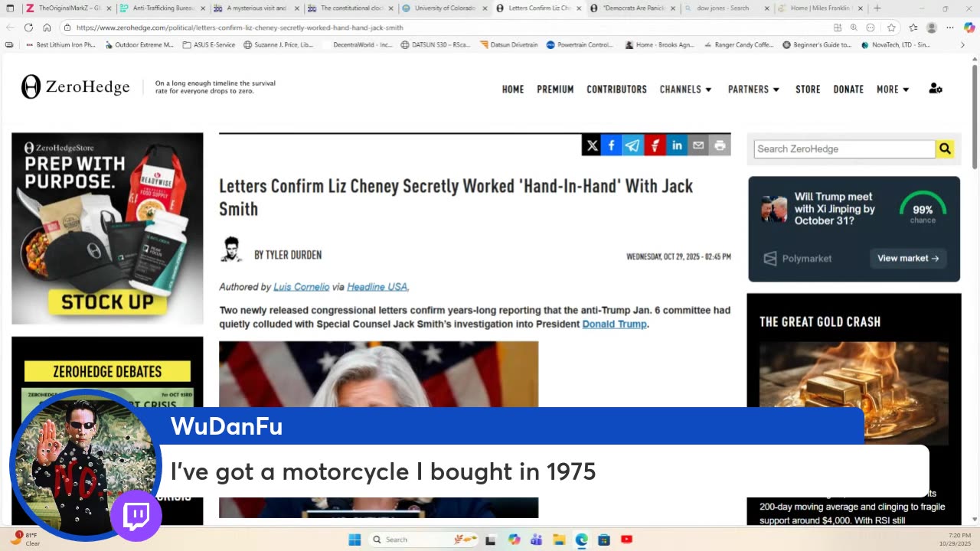
Task: Click View market button on Polymarket
Action: point(908,259)
